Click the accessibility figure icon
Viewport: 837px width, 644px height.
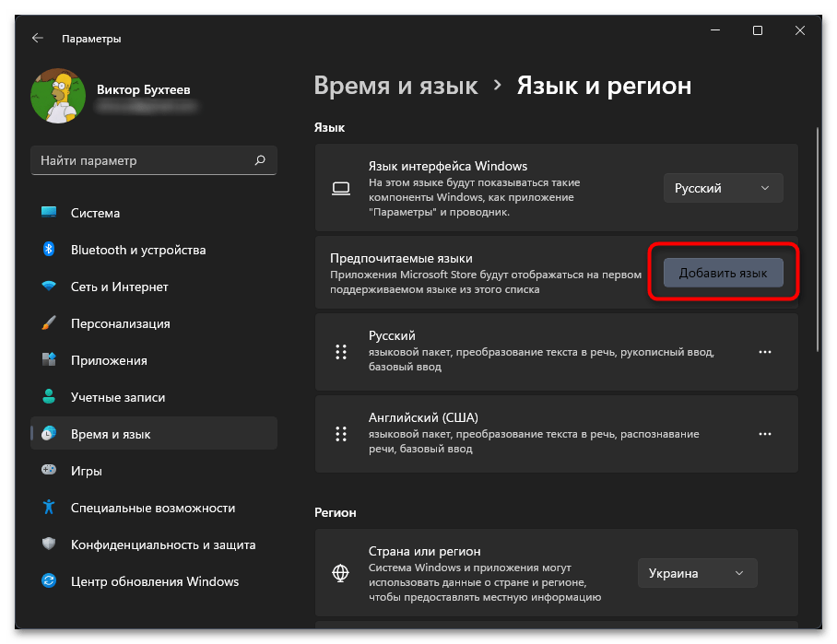coord(49,507)
